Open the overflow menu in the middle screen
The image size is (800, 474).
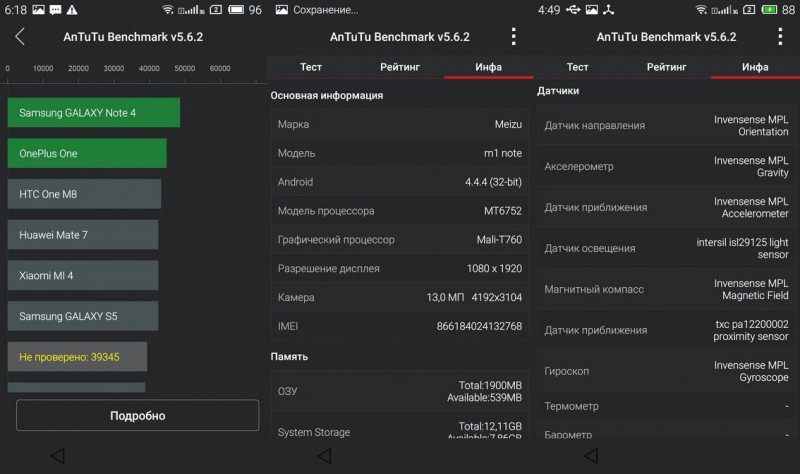(513, 37)
